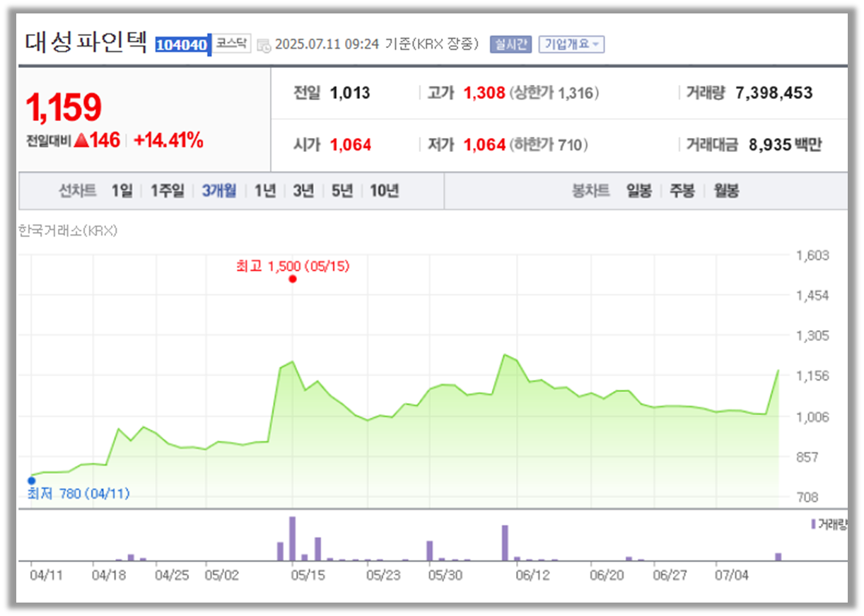Click the 1,603 price axis label
Image resolution: width=864 pixels, height=616 pixels.
[812, 255]
